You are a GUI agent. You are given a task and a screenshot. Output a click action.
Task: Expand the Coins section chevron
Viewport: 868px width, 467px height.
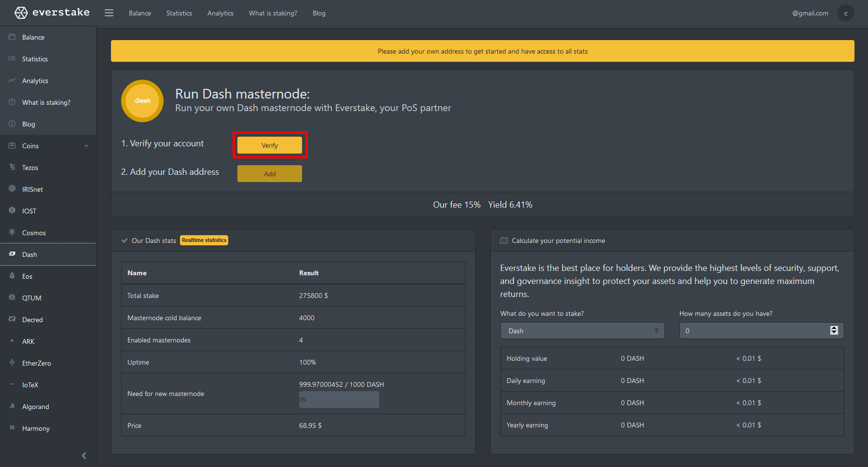(86, 146)
